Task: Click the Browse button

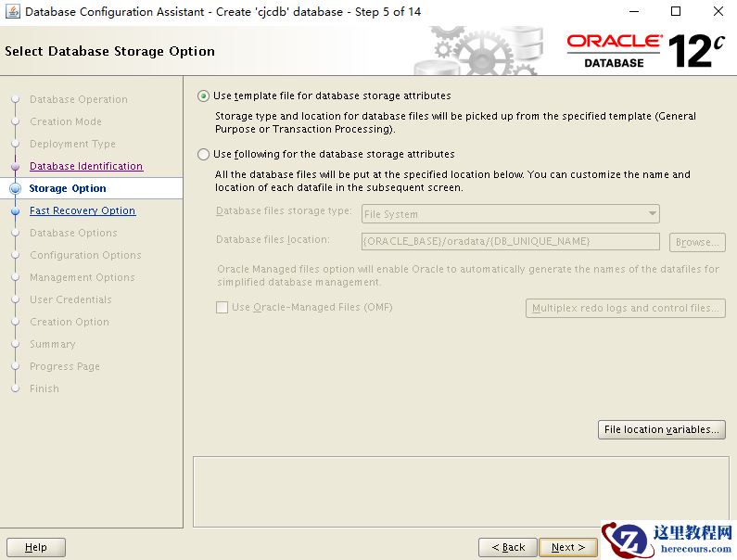Action: tap(697, 242)
